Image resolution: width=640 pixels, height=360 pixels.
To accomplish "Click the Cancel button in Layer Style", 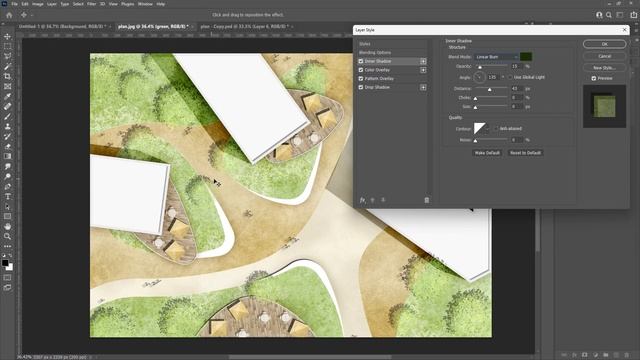I will [x=604, y=56].
